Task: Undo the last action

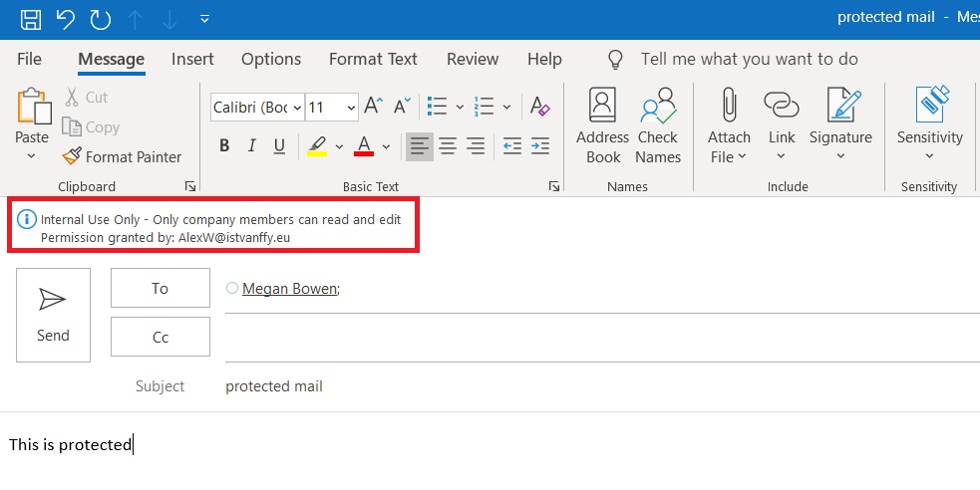Action: pos(66,18)
